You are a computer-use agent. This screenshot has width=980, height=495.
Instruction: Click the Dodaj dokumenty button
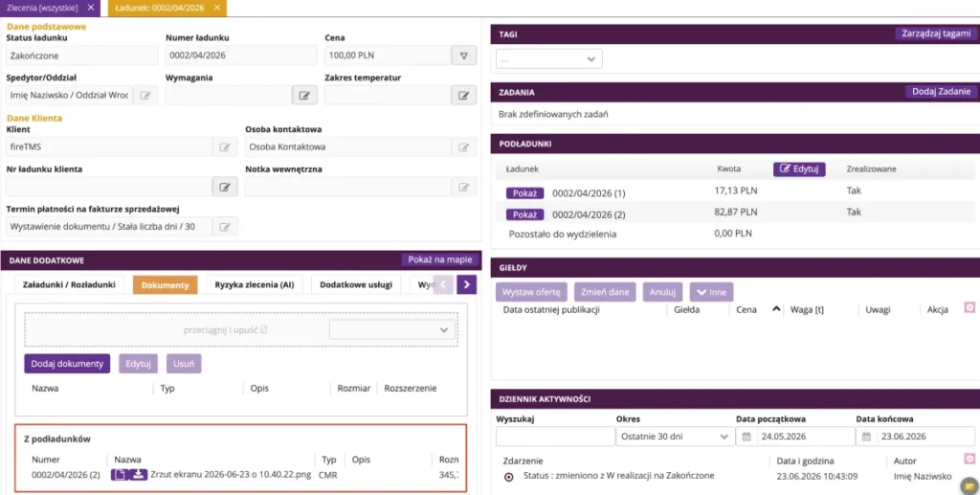[x=67, y=363]
